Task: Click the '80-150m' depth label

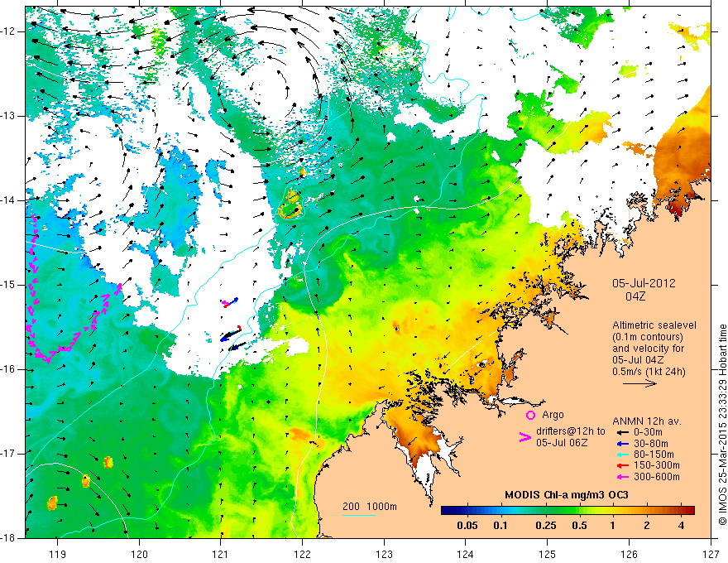Action: (x=654, y=455)
